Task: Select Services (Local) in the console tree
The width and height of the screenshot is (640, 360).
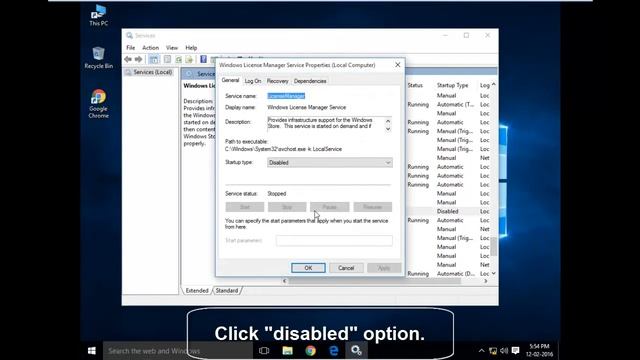Action: coord(152,72)
